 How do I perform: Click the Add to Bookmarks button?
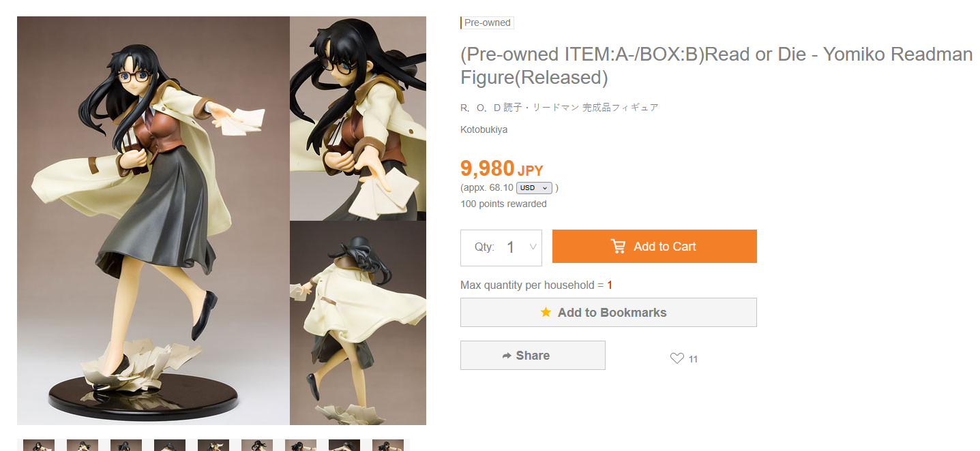(x=608, y=312)
